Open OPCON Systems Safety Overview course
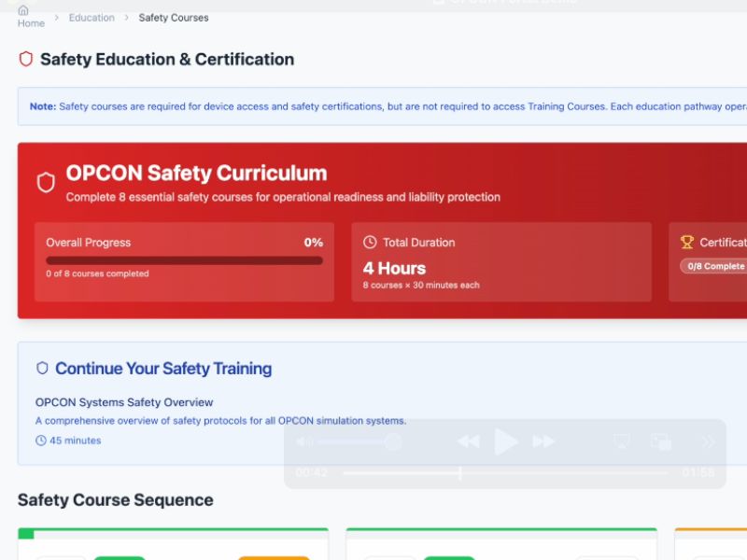Viewport: 747px width, 560px height. (x=124, y=402)
